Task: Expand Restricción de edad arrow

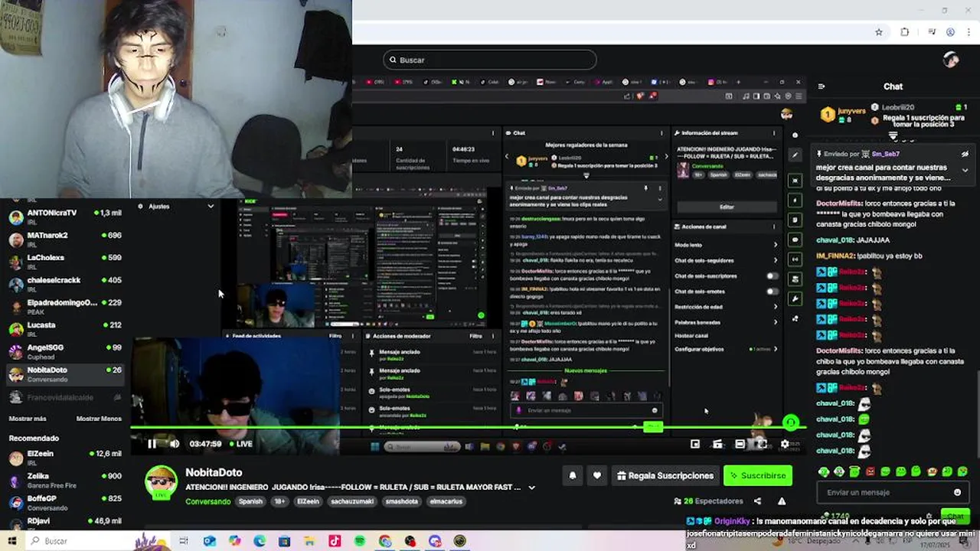Action: coord(775,306)
